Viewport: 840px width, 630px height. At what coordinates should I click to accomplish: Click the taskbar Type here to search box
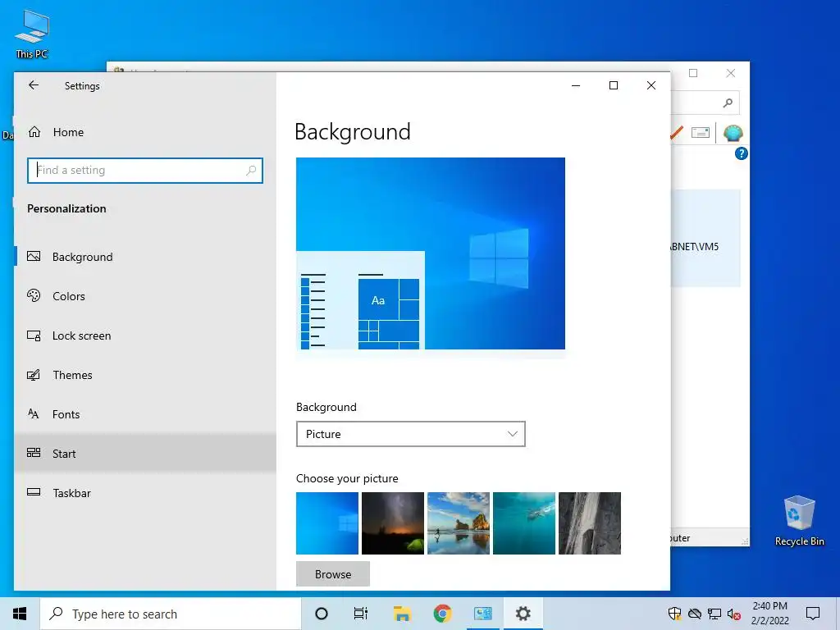171,614
